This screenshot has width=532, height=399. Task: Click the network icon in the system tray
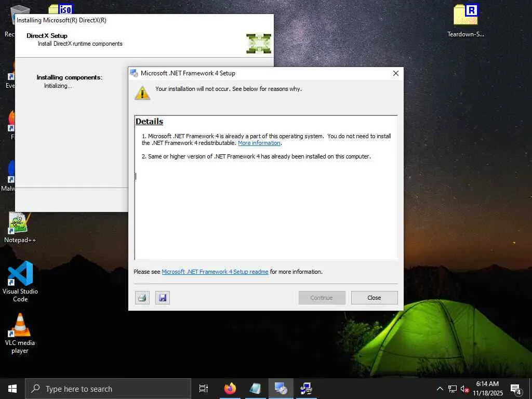pos(453,389)
